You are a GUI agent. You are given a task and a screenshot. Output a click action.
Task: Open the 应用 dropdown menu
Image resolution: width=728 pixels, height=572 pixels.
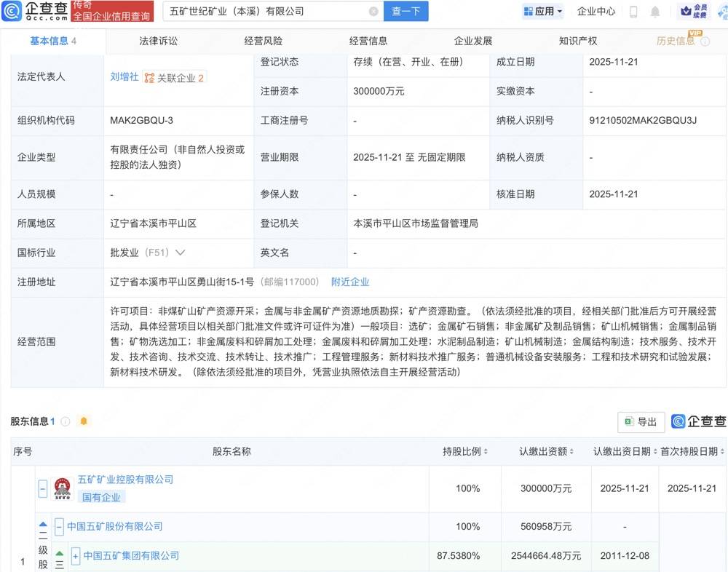543,12
